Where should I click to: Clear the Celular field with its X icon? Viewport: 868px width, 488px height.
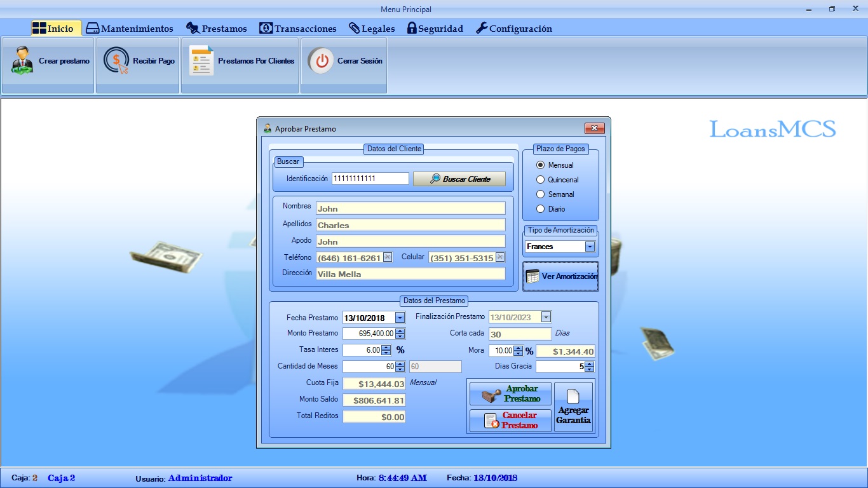500,257
